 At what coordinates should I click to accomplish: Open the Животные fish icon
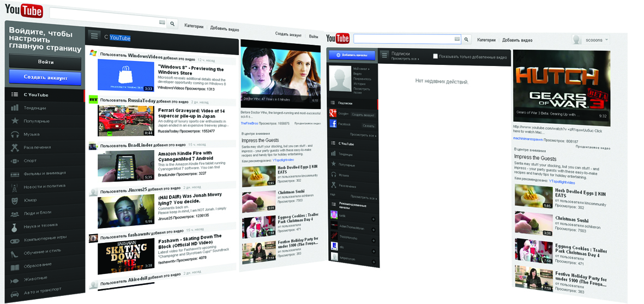15,280
